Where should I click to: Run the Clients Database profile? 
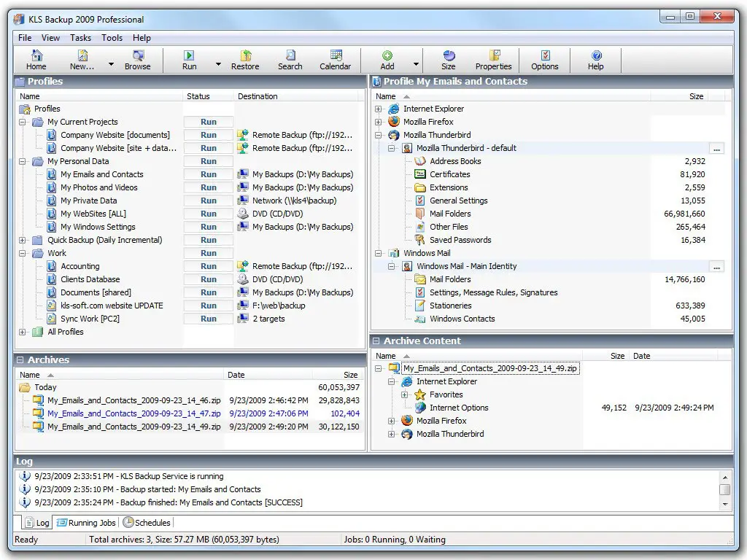coord(208,279)
